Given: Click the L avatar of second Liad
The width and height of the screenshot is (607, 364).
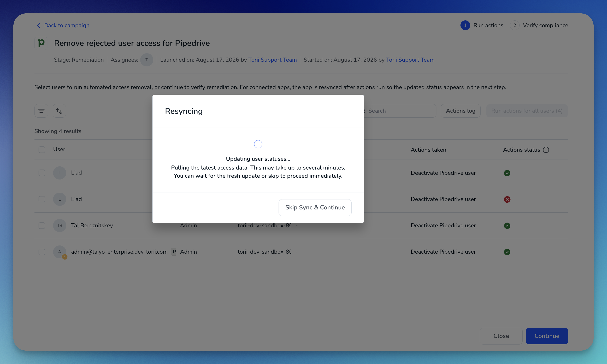Looking at the screenshot, I should point(60,199).
